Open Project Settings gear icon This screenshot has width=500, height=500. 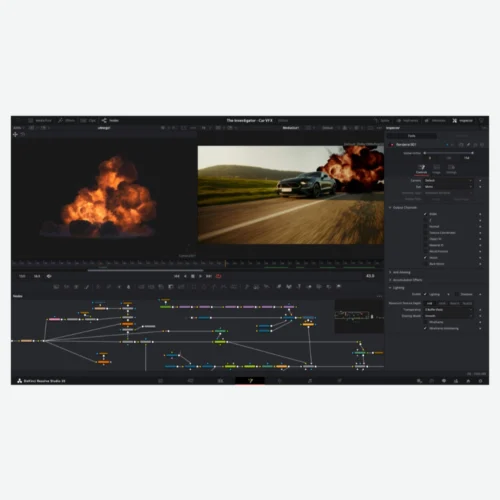point(480,381)
